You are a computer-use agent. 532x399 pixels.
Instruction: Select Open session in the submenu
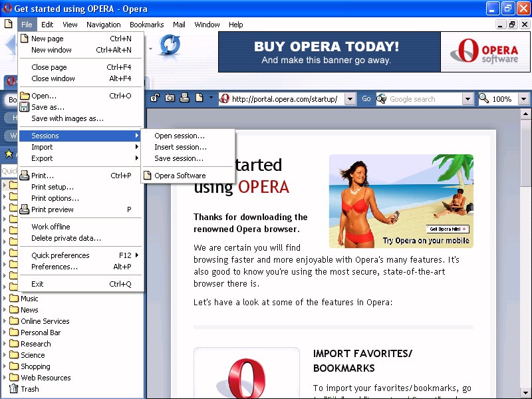pyautogui.click(x=180, y=136)
